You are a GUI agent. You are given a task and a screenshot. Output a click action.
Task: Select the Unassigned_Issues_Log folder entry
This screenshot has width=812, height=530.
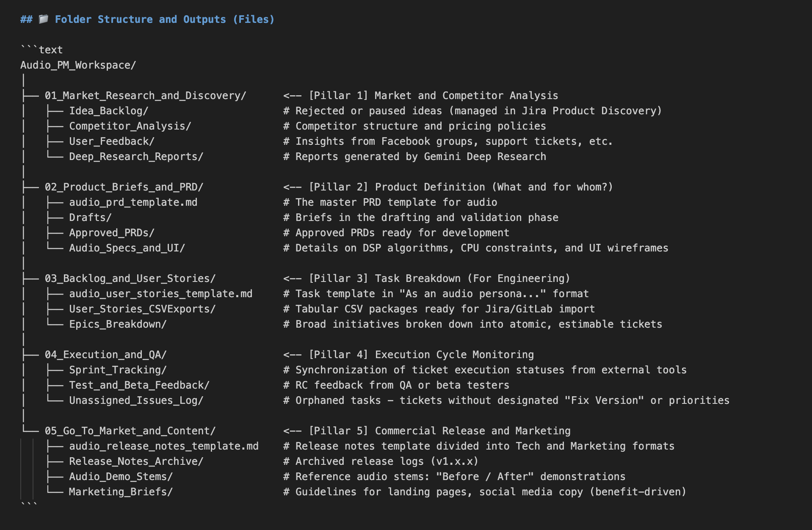136,400
